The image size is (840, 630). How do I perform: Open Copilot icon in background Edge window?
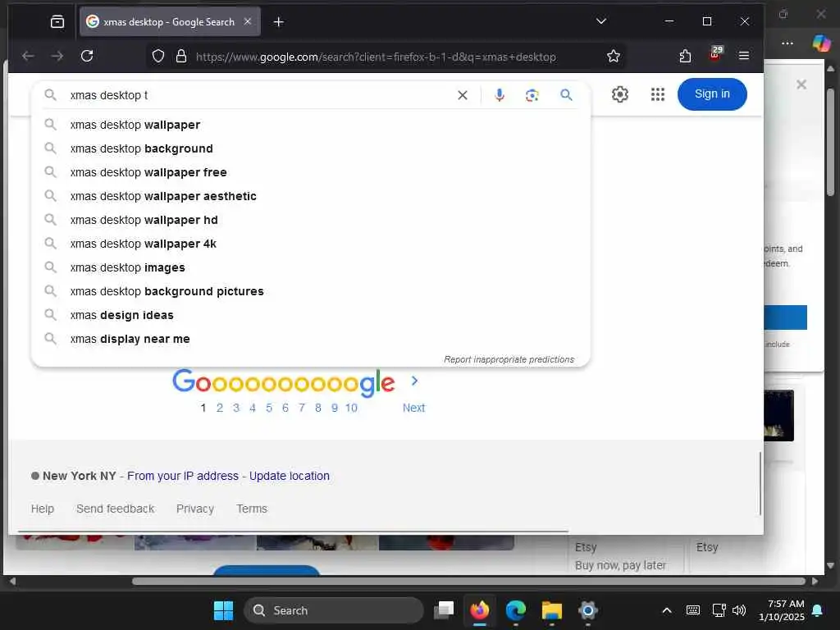click(x=821, y=43)
